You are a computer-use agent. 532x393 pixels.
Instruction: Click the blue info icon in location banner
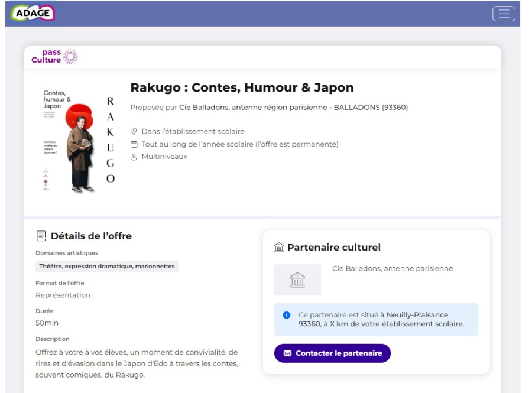[x=287, y=316]
